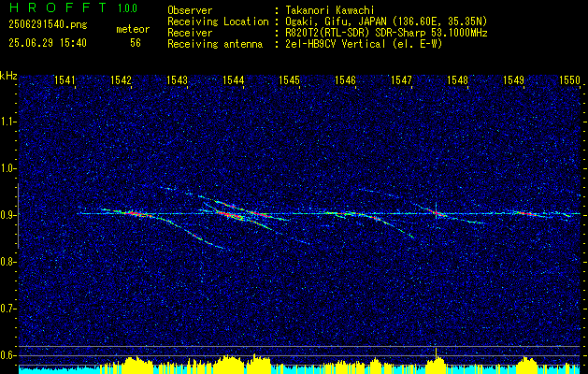The image size is (588, 374).
Task: Click the Receiving antenna label
Action: pyautogui.click(x=215, y=44)
